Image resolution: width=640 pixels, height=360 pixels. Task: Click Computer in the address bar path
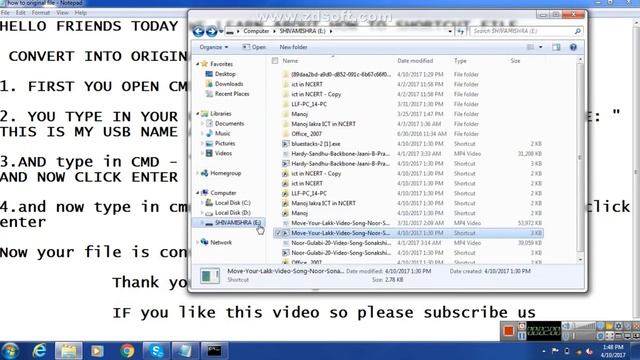(256, 31)
